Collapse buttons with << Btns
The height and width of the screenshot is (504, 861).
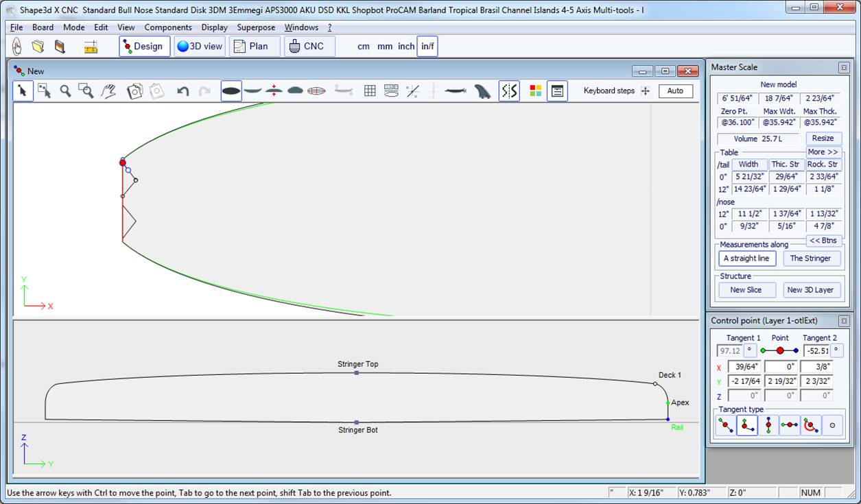tap(823, 241)
